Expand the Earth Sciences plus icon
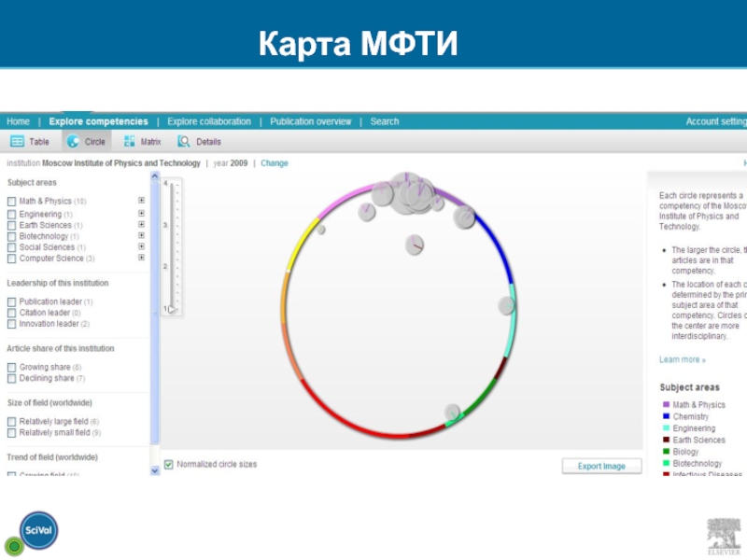Image resolution: width=747 pixels, height=560 pixels. pos(142,224)
